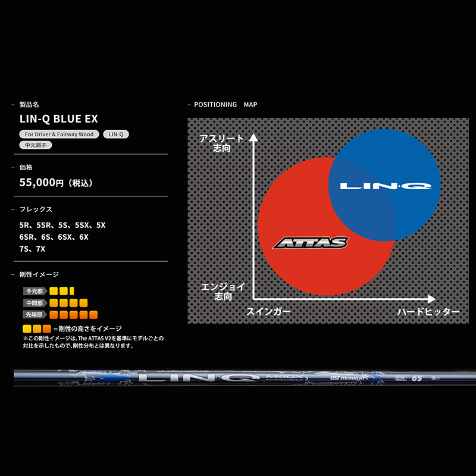Select the product name LIN-Q BLUE EX
The width and height of the screenshot is (476, 476).
click(x=58, y=118)
